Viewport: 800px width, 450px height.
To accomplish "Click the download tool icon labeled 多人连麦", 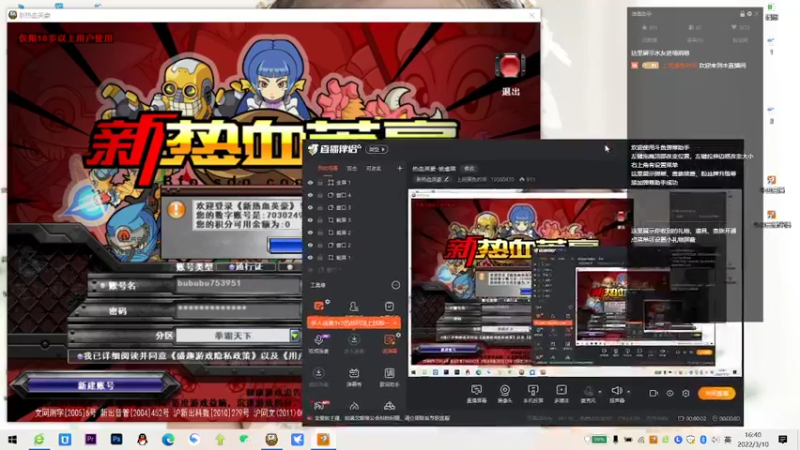I will 354,340.
